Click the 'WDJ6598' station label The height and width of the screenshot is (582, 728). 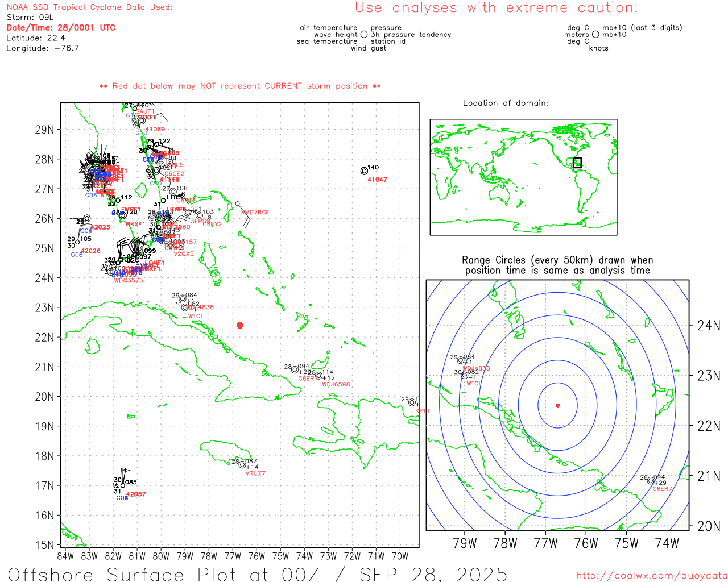tap(336, 384)
